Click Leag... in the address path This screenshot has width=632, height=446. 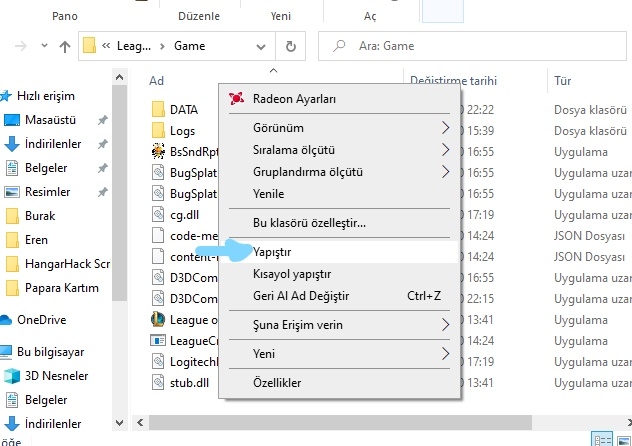(x=134, y=46)
